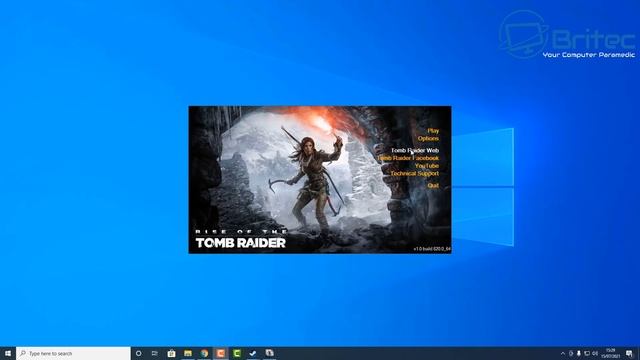This screenshot has height=360, width=640.
Task: Start the game with Play
Action: coord(433,131)
